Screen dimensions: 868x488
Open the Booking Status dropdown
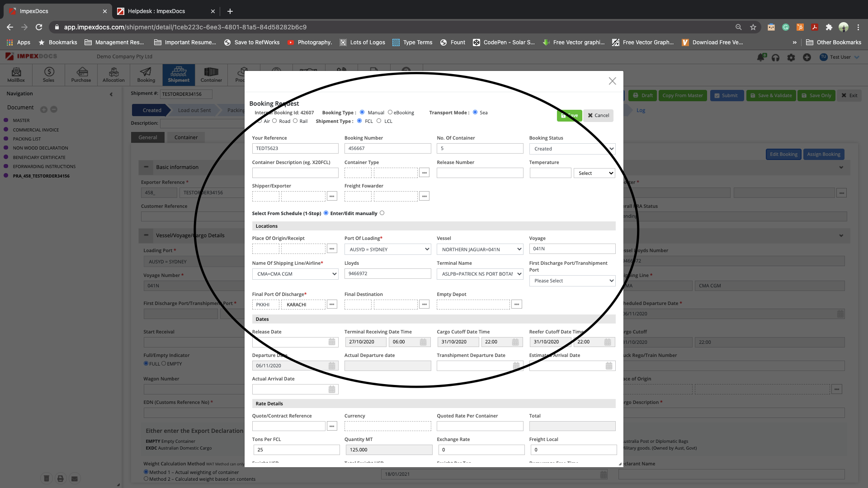click(x=572, y=149)
